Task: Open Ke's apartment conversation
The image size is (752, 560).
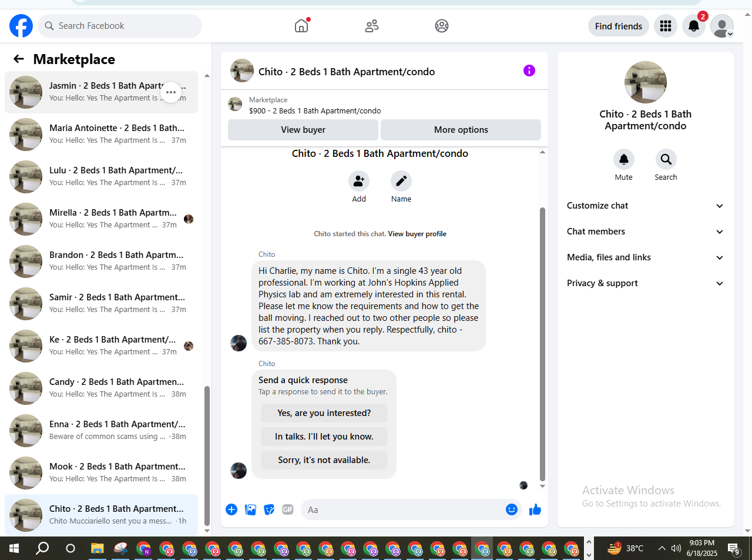Action: click(101, 346)
